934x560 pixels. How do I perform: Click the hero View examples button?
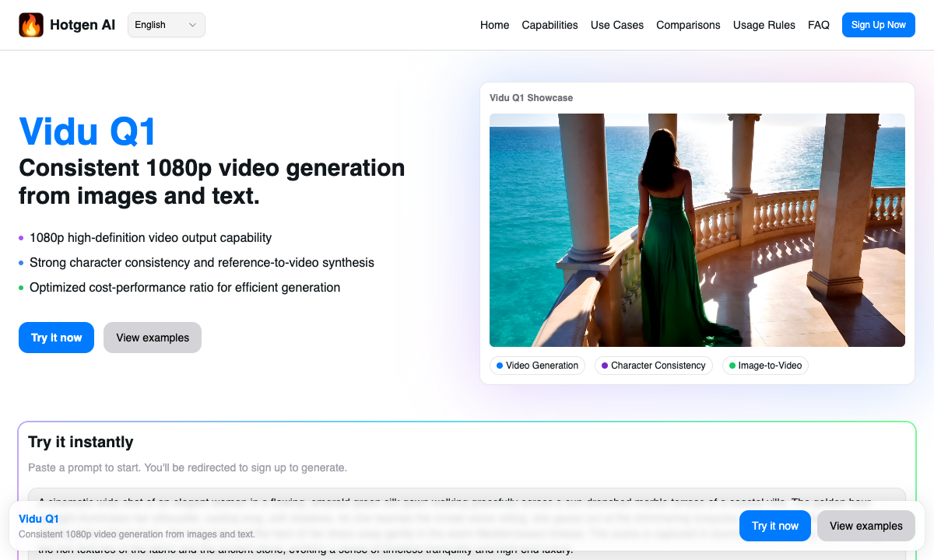tap(153, 338)
